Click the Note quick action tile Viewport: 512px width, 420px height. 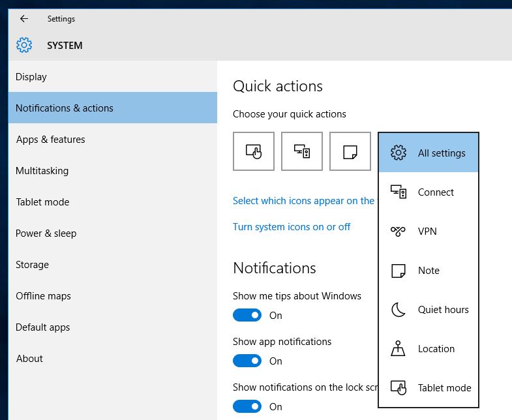[350, 151]
